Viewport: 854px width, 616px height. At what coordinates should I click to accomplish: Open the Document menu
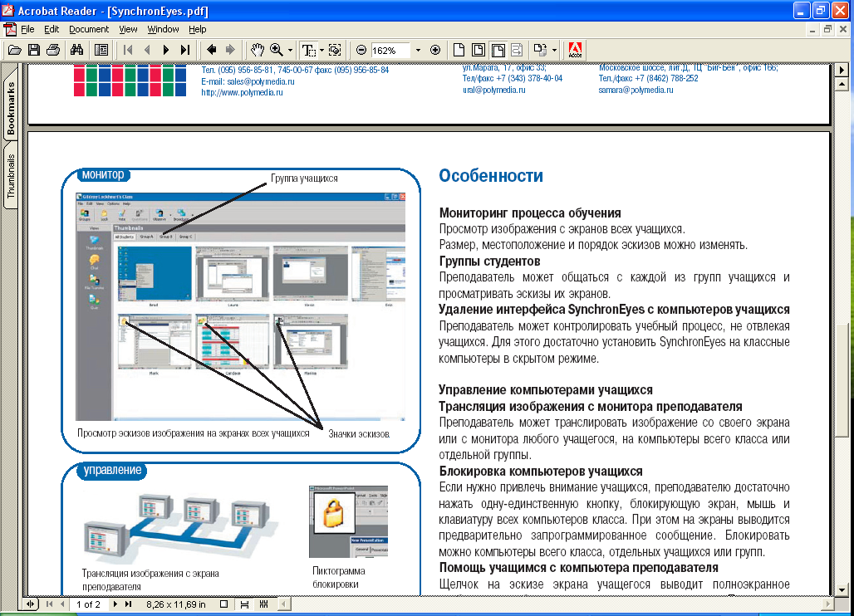coord(89,29)
